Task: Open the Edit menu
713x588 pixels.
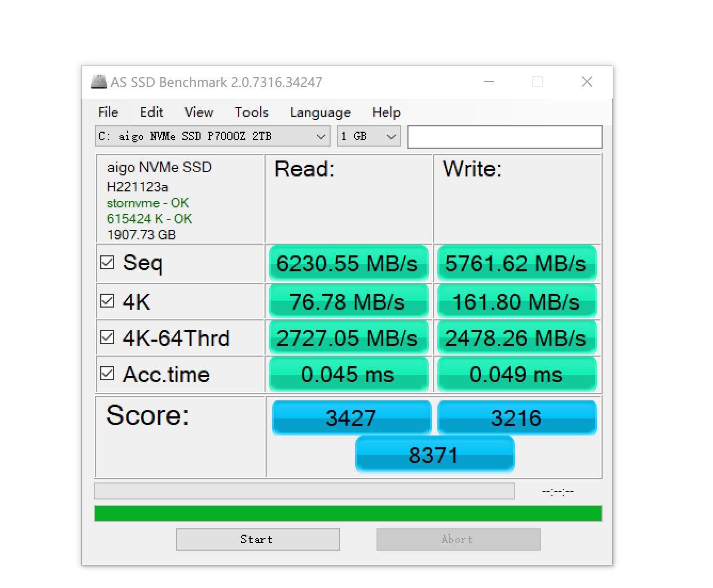Action: 151,112
